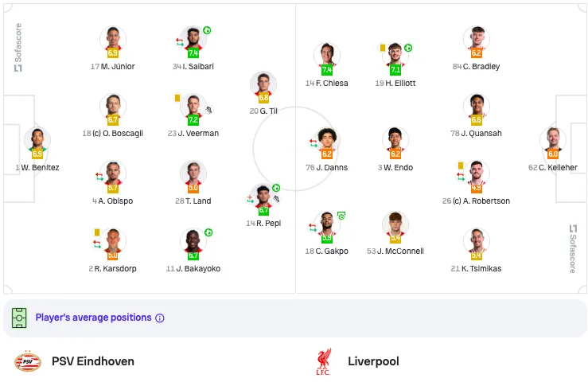Click the assist boot icon beside J. Veerman
The height and width of the screenshot is (386, 588).
(208, 110)
